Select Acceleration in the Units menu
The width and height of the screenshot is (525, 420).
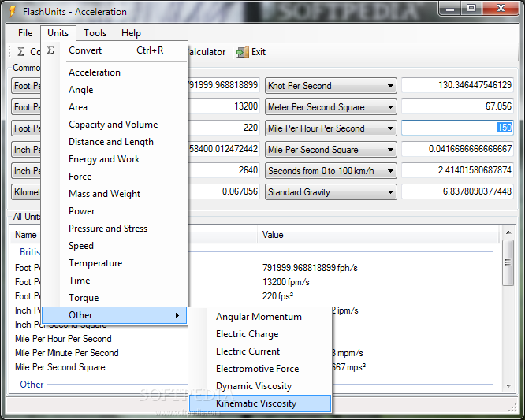tap(114, 72)
